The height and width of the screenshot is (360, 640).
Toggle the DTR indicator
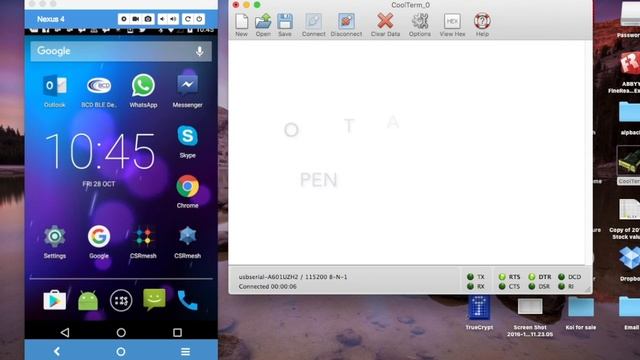[x=532, y=277]
